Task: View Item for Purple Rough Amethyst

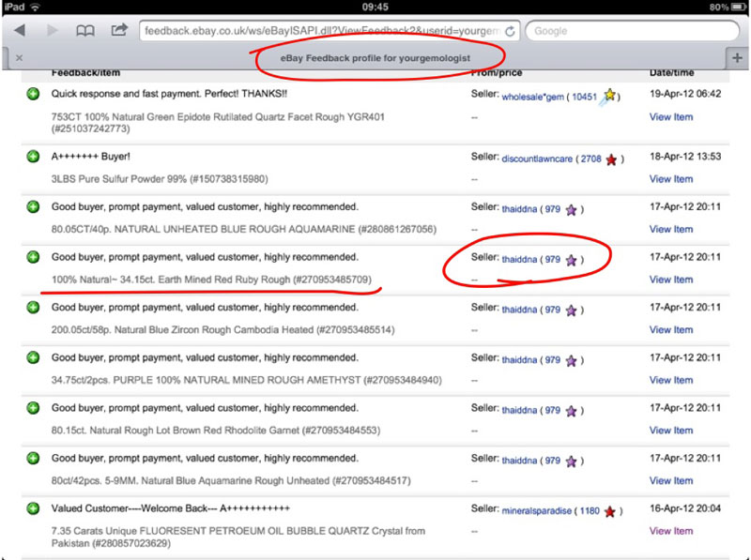Action: [x=671, y=380]
